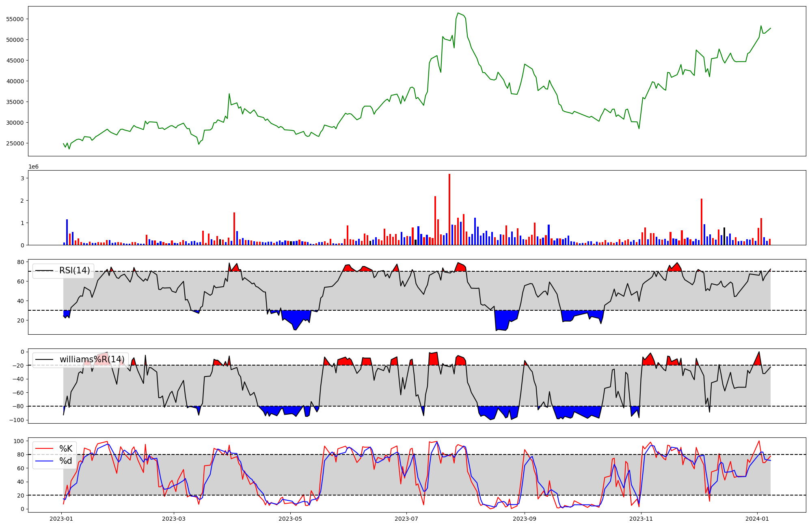Click the 2023-11 date tick label
Viewport: 812px width, 528px height.
[x=641, y=518]
